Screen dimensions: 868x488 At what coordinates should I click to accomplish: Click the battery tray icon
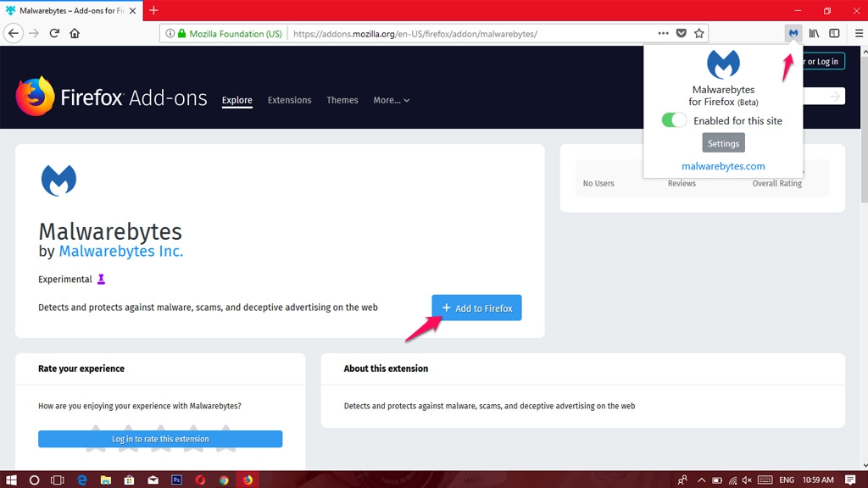point(716,480)
